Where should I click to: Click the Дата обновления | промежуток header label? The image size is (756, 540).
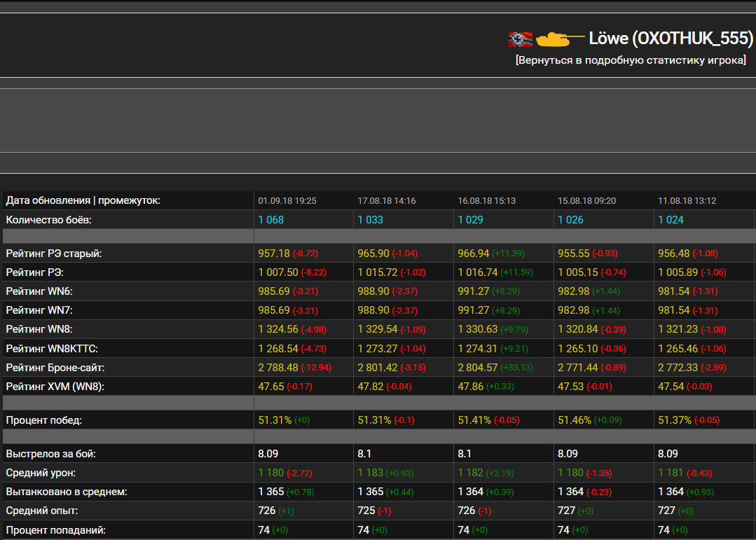[83, 201]
